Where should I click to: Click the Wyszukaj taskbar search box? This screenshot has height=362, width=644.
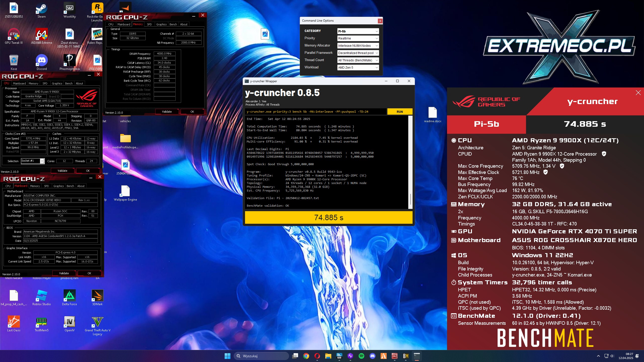pyautogui.click(x=261, y=356)
